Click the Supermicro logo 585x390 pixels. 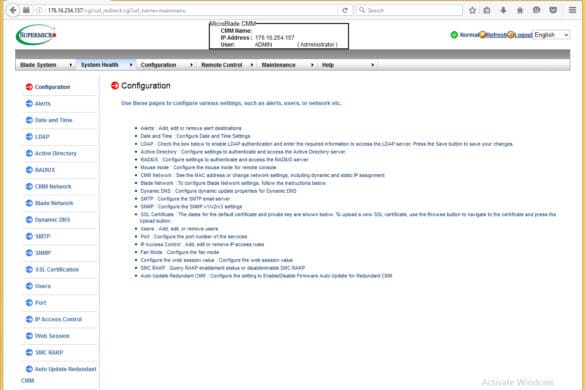36,35
